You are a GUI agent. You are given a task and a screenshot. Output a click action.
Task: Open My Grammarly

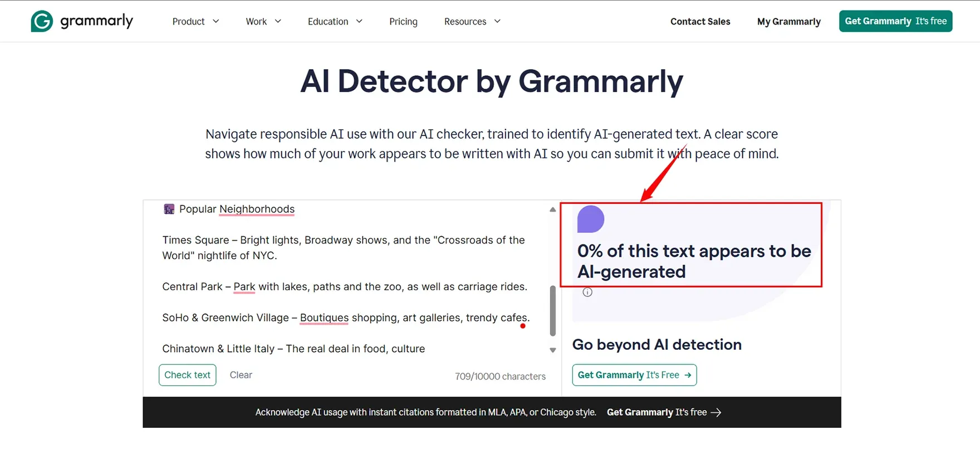click(788, 21)
